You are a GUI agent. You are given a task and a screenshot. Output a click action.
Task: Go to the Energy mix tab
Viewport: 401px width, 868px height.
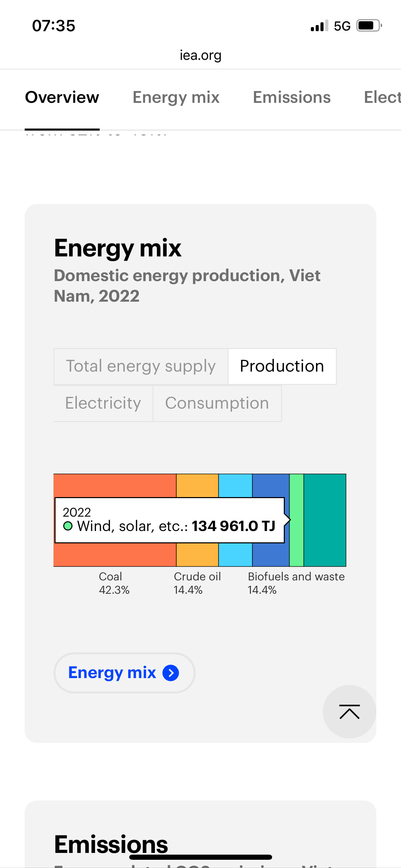tap(176, 97)
